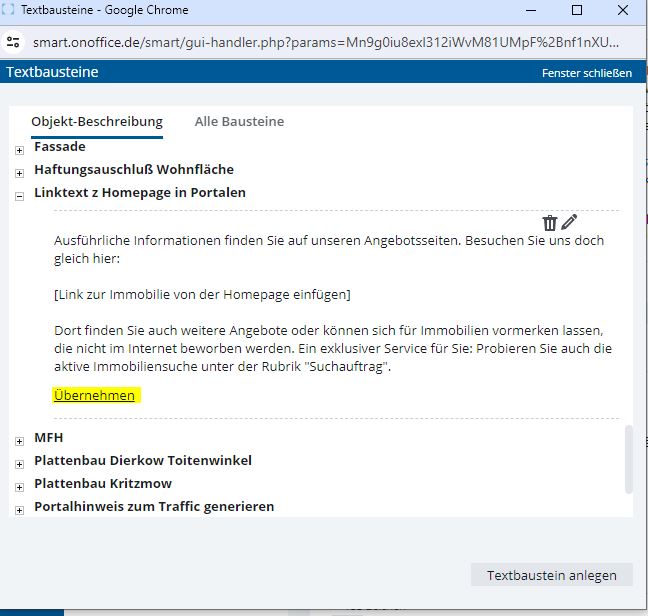Image resolution: width=648 pixels, height=616 pixels.
Task: Expand the Fassade entry
Action: (x=19, y=150)
